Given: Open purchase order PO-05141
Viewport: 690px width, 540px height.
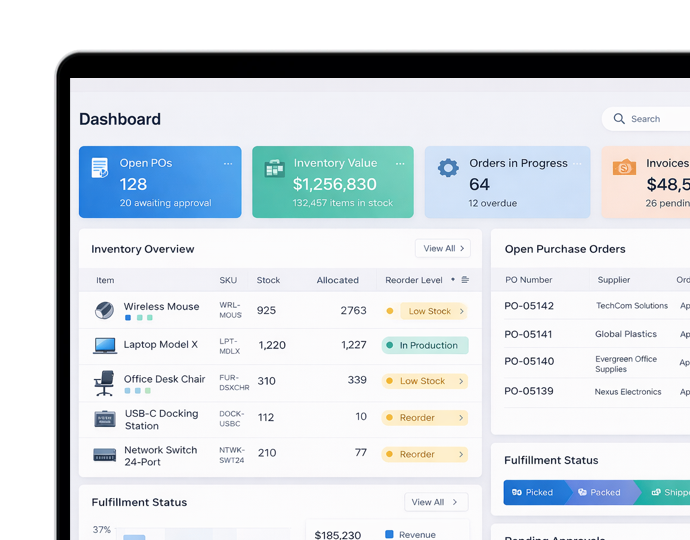Looking at the screenshot, I should (x=528, y=334).
